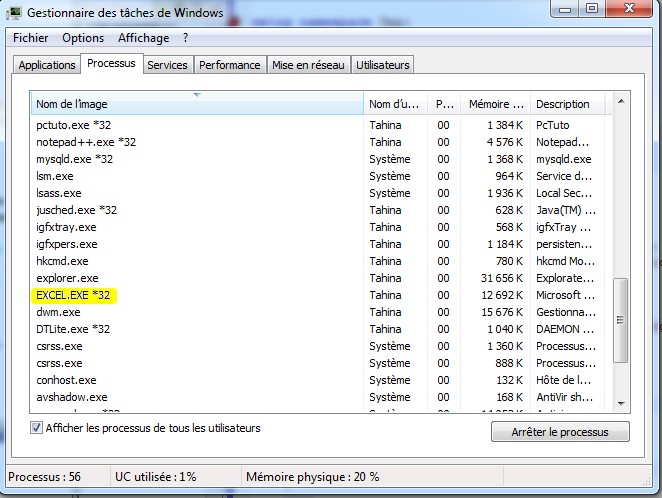Click the scrollbar down arrow
The image size is (662, 498).
(621, 402)
